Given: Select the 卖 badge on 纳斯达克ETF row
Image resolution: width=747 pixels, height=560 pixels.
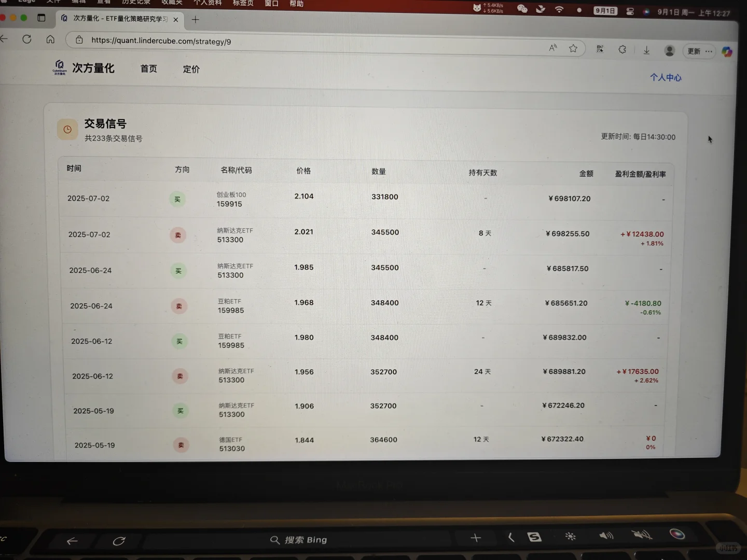Looking at the screenshot, I should click(x=178, y=235).
